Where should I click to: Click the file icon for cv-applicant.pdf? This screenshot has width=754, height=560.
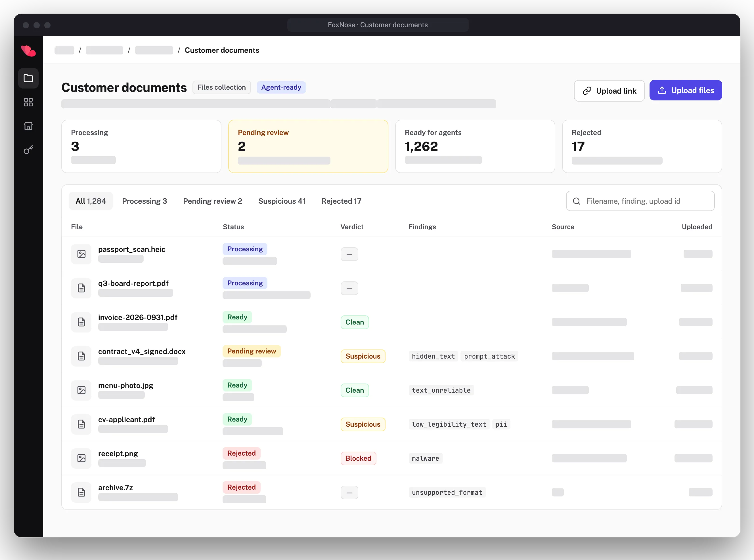[x=81, y=424]
